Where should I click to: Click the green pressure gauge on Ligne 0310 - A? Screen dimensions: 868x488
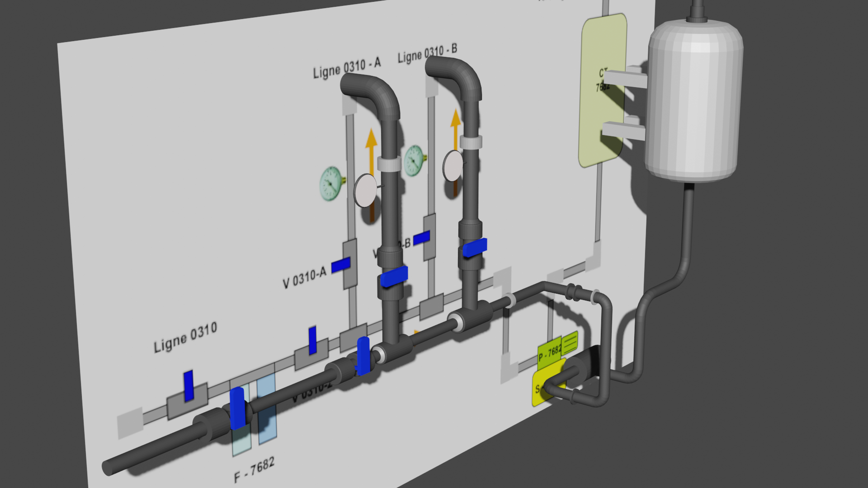pyautogui.click(x=331, y=183)
